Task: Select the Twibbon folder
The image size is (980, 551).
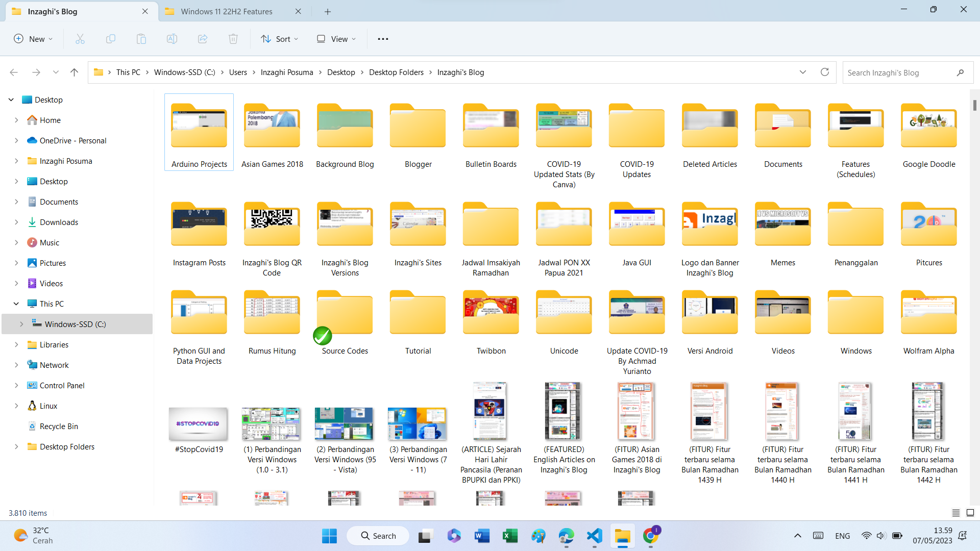Action: coord(491,323)
